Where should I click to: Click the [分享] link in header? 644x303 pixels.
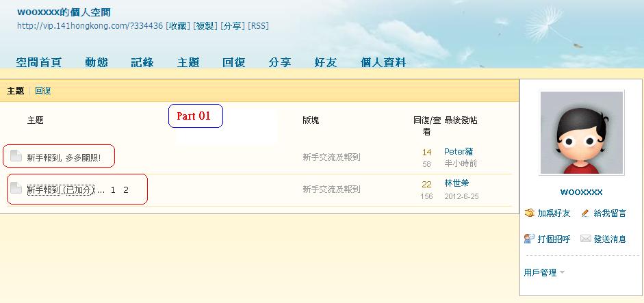tap(233, 26)
